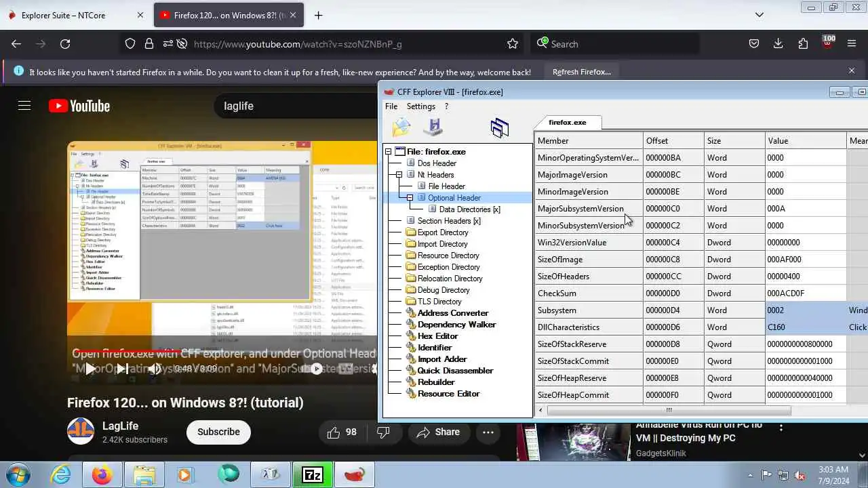Click the tracking protection shield icon
The width and height of the screenshot is (868, 488).
coord(130,44)
